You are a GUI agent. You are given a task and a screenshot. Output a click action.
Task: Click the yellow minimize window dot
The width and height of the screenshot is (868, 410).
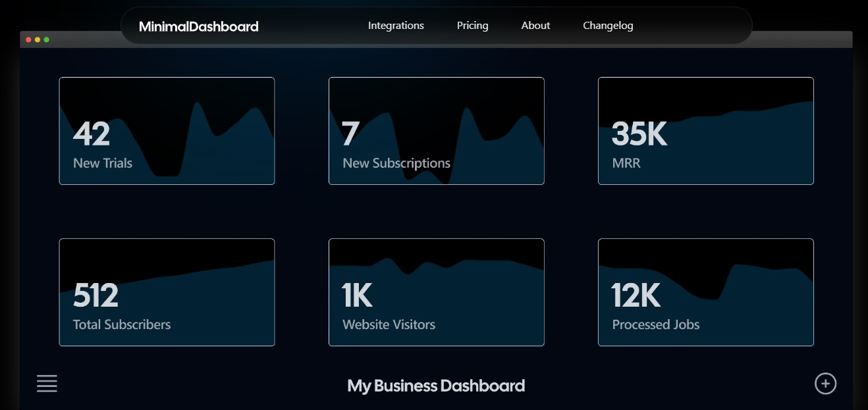point(38,40)
